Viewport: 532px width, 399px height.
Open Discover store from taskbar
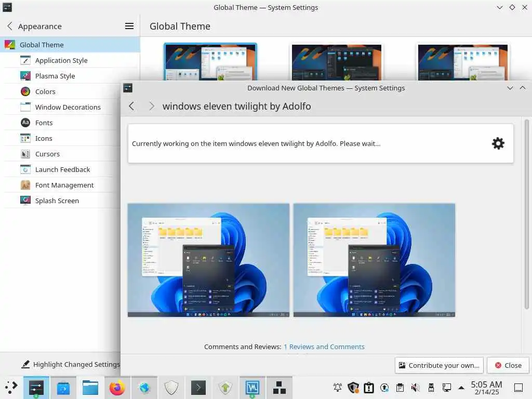(x=63, y=388)
